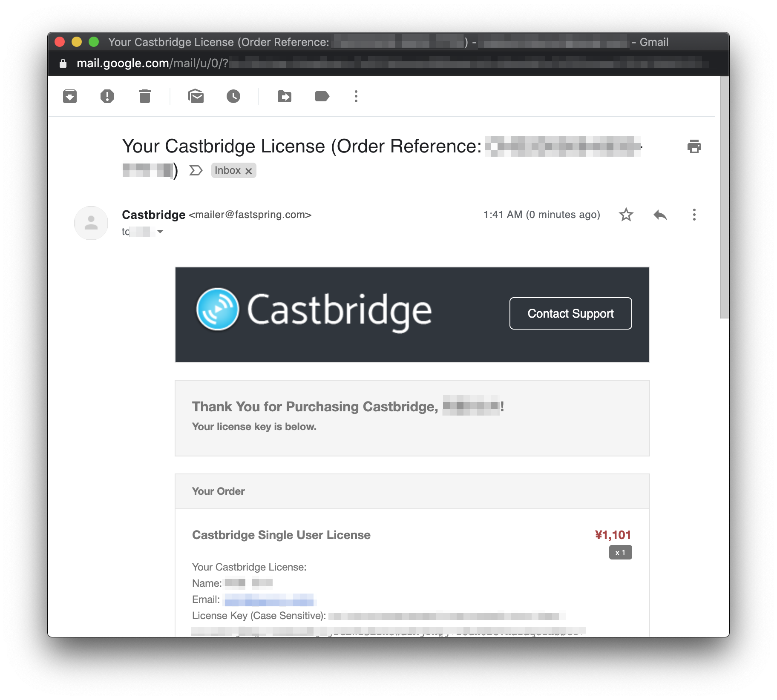Click the 1:41 AM timestamp
This screenshot has height=700, width=777.
point(542,215)
